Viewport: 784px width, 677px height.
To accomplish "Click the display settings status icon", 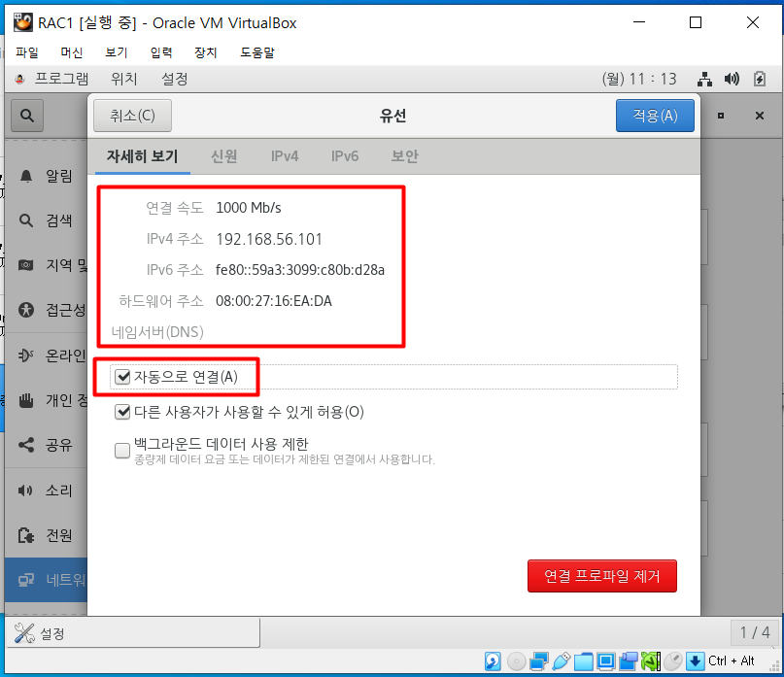I will point(606,661).
